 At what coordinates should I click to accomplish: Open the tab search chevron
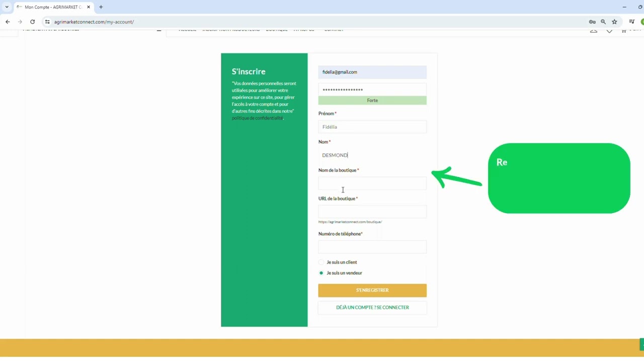click(7, 7)
